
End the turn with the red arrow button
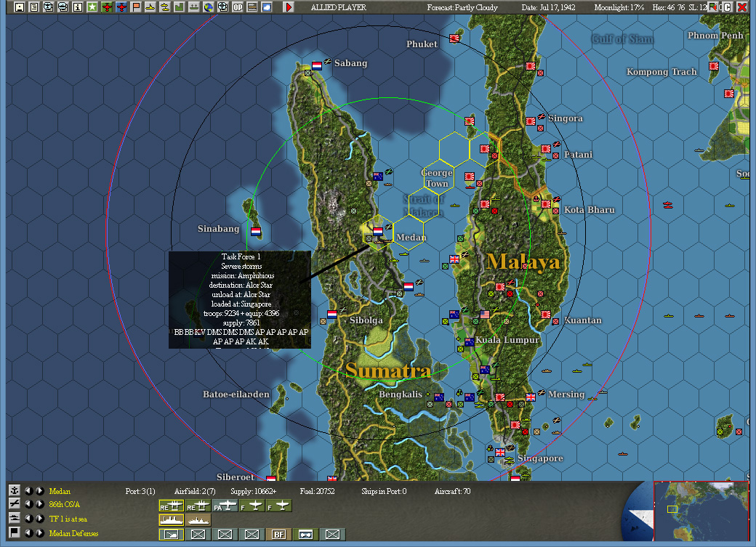(x=289, y=7)
